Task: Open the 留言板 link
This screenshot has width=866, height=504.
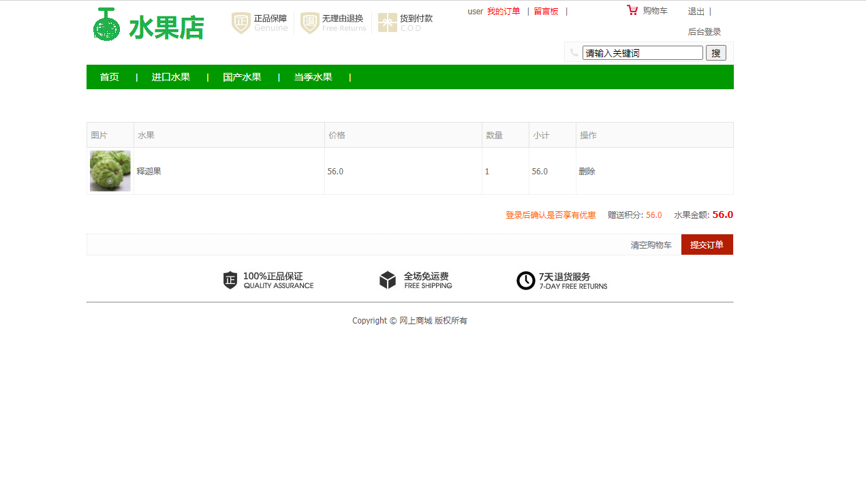Action: tap(546, 11)
